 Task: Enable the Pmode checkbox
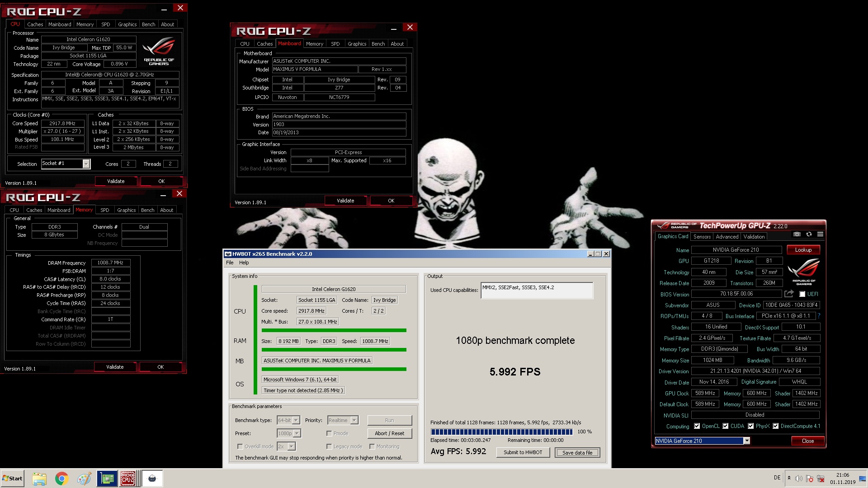point(329,433)
